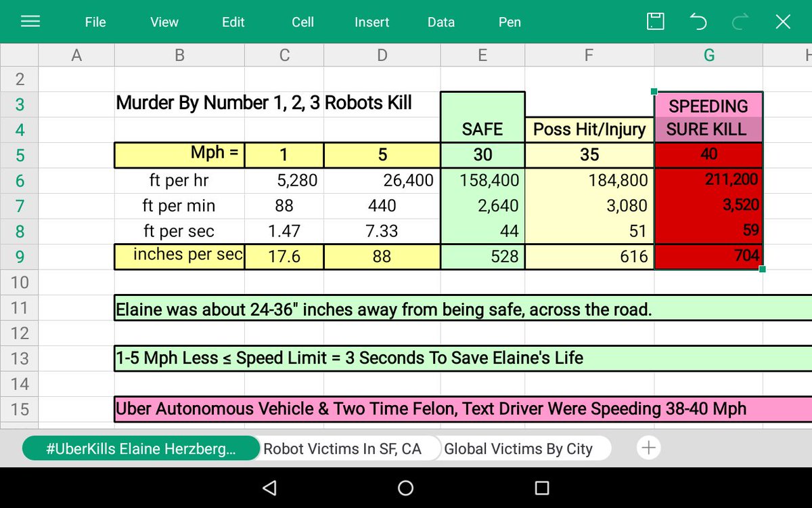This screenshot has width=812, height=508.
Task: Click the 'ft per min' label cell
Action: point(179,206)
